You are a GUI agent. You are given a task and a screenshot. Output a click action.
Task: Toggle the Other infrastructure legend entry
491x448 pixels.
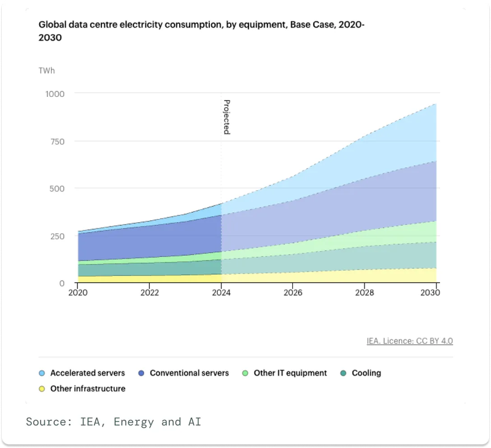tap(82, 388)
